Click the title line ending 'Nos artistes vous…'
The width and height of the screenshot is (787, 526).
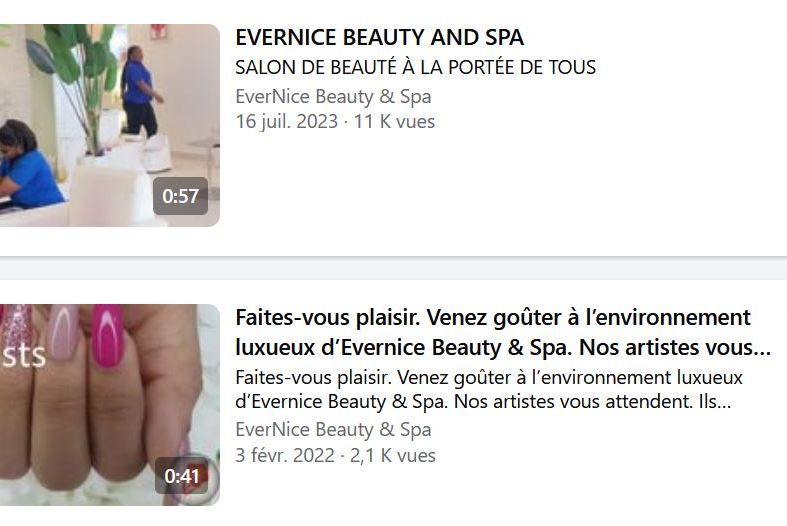click(502, 347)
